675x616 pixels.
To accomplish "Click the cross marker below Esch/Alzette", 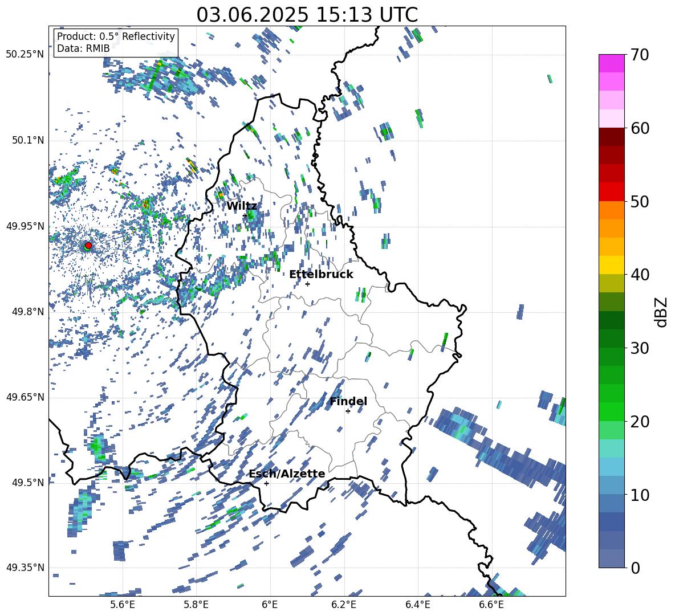I will [x=266, y=483].
